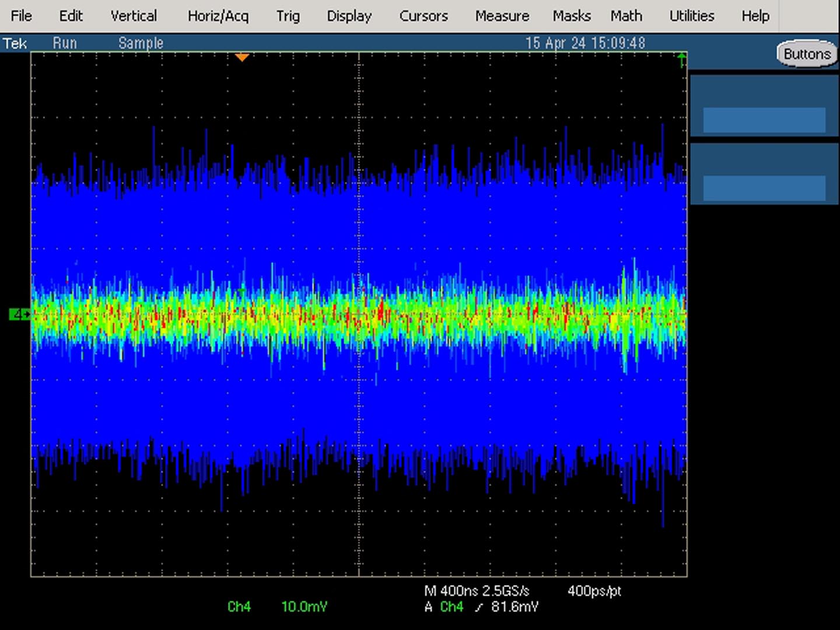840x630 pixels.
Task: Open the Measure menu
Action: tap(502, 16)
